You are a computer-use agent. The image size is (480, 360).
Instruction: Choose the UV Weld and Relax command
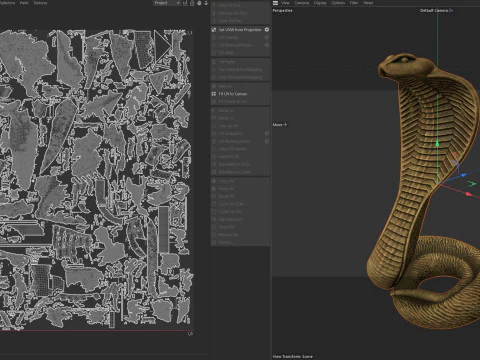click(x=240, y=45)
